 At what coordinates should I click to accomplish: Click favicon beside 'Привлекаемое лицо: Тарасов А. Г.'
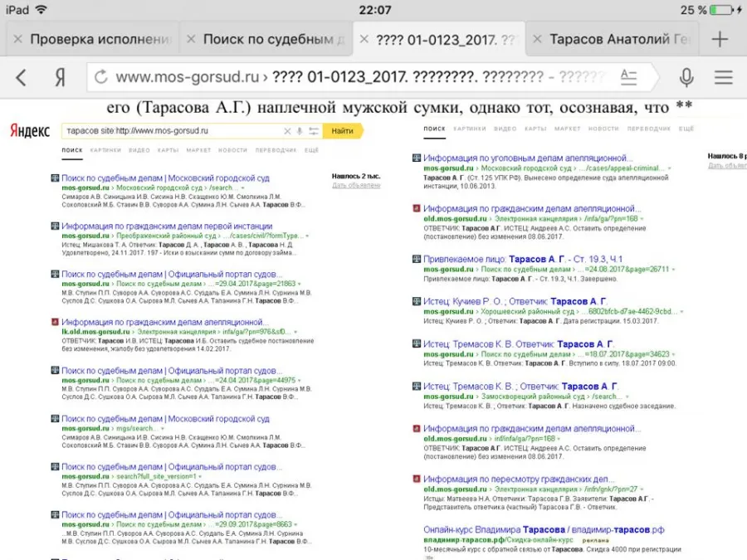click(x=417, y=259)
